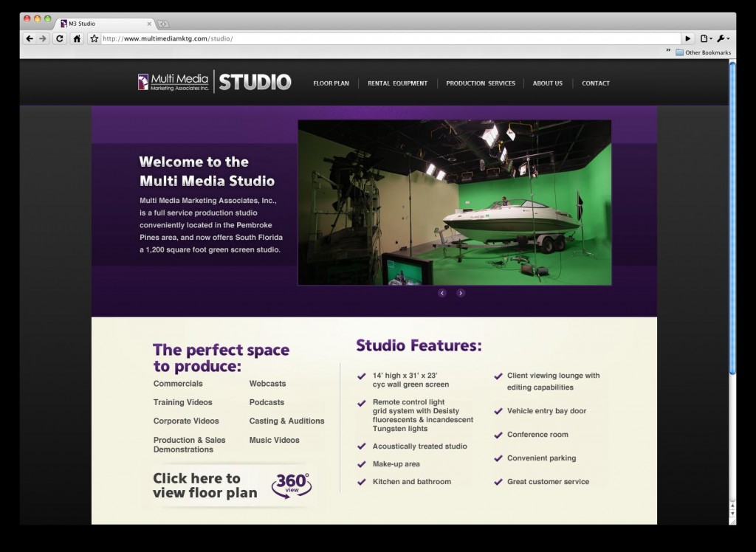Show the previous slideshow image

pyautogui.click(x=442, y=293)
